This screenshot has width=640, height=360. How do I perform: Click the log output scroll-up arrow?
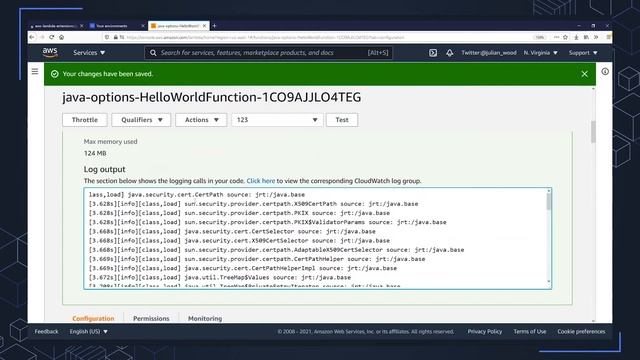tap(549, 191)
